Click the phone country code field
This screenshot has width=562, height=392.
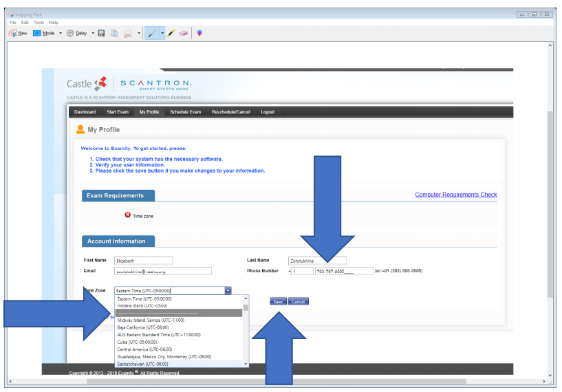coord(302,271)
